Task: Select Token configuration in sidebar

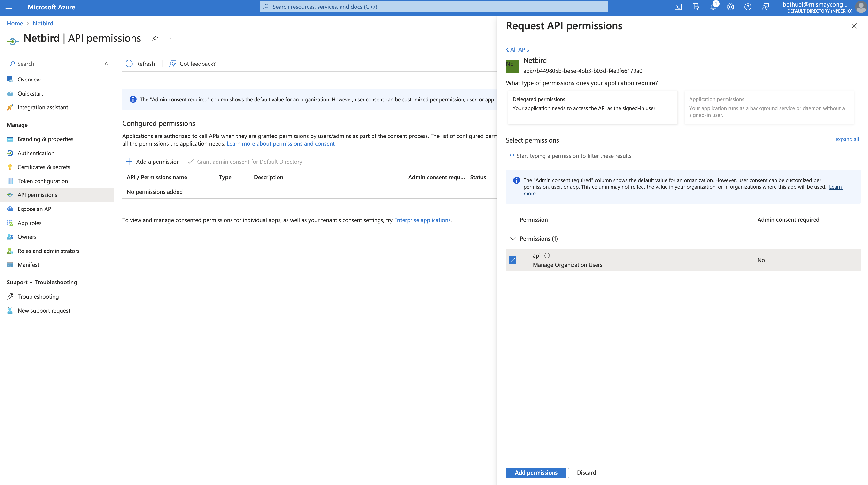Action: coord(42,181)
